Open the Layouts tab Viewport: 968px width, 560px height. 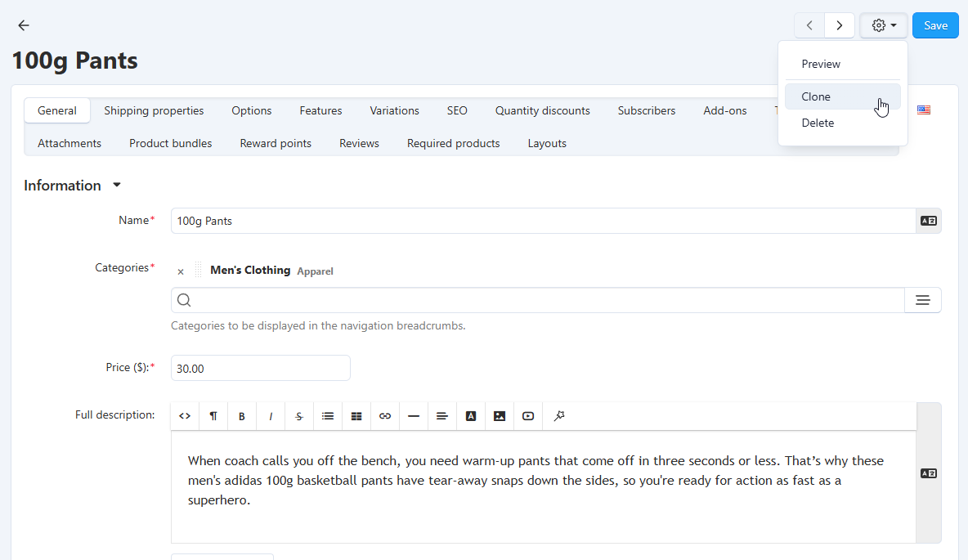coord(547,143)
